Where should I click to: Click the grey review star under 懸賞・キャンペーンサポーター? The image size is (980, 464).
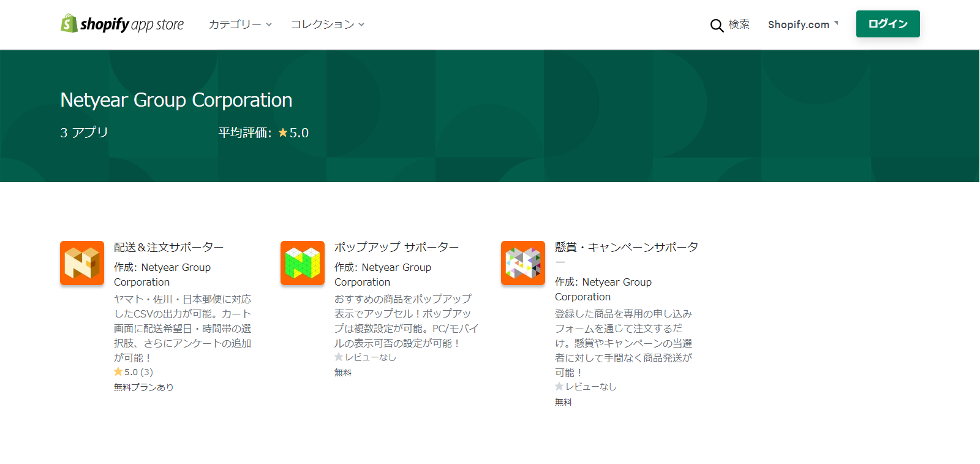click(559, 386)
